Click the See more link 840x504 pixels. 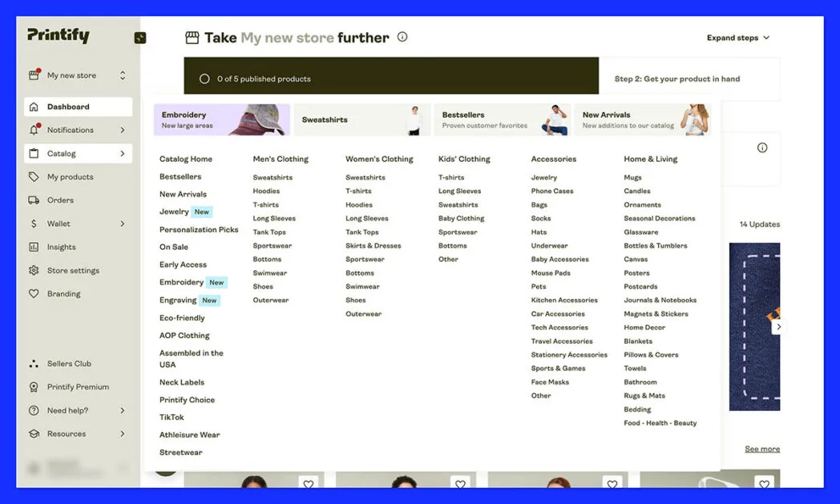point(761,449)
